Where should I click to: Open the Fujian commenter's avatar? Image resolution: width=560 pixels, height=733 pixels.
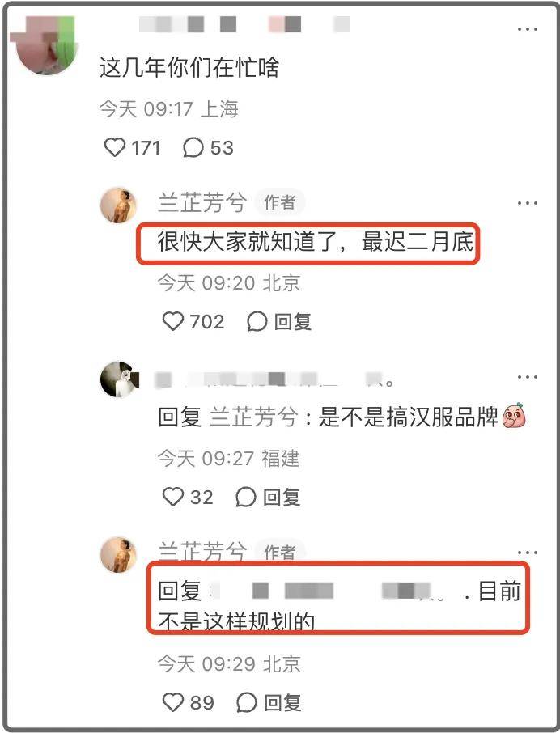click(119, 379)
